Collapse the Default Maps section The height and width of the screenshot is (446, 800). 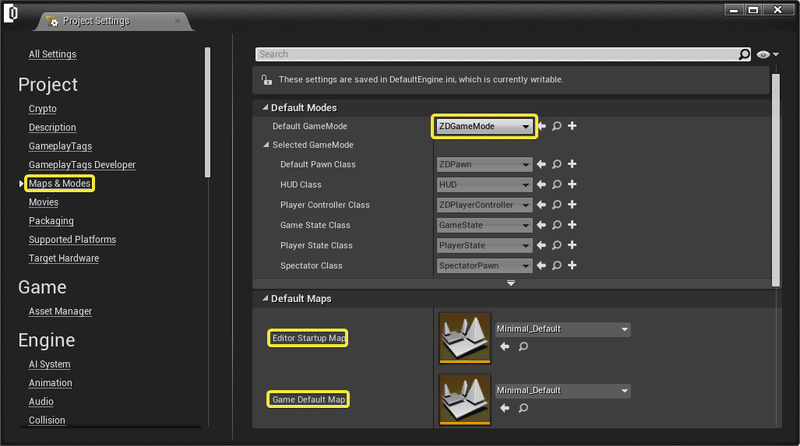(265, 299)
